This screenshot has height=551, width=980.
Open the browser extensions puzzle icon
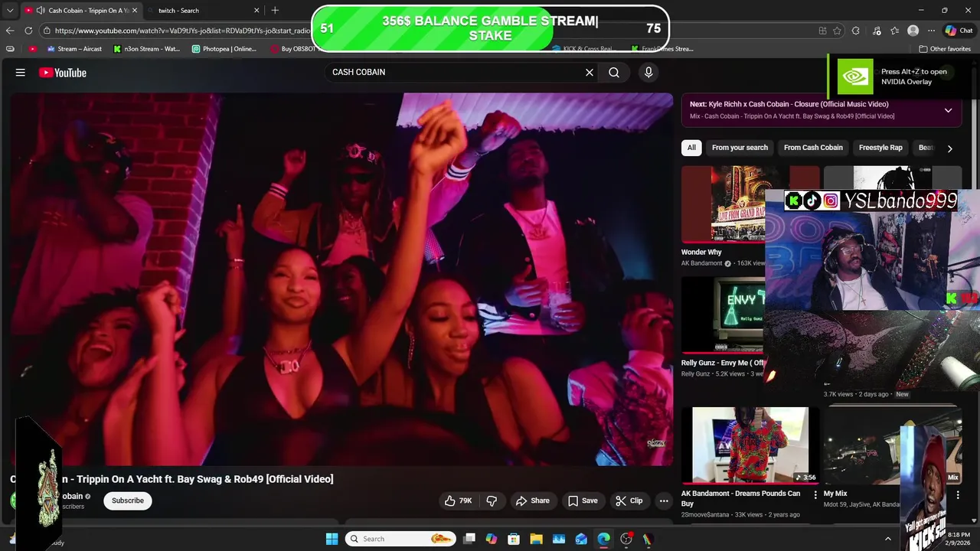point(856,31)
